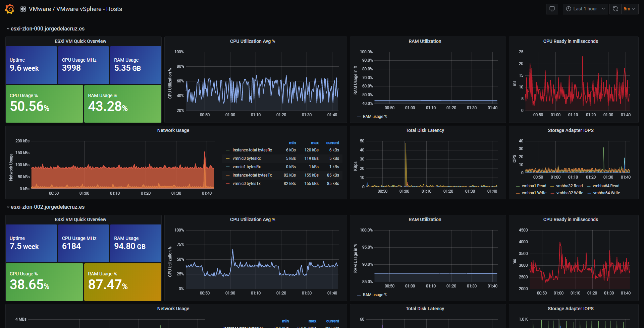This screenshot has height=328, width=644.
Task: Toggle vmnic0 bytesTx legend series
Action: pyautogui.click(x=247, y=184)
